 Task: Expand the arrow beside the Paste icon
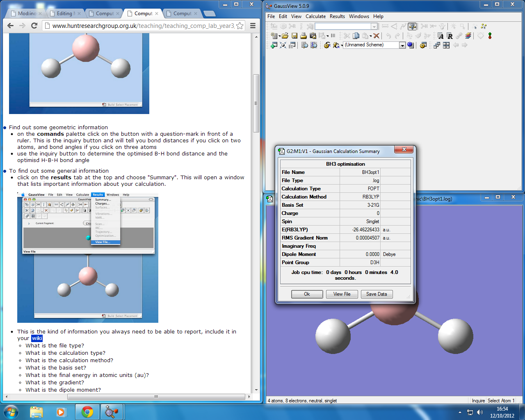coord(371,36)
